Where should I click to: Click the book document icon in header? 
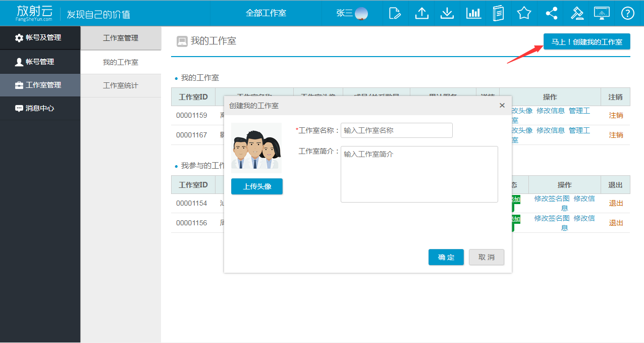pyautogui.click(x=498, y=13)
